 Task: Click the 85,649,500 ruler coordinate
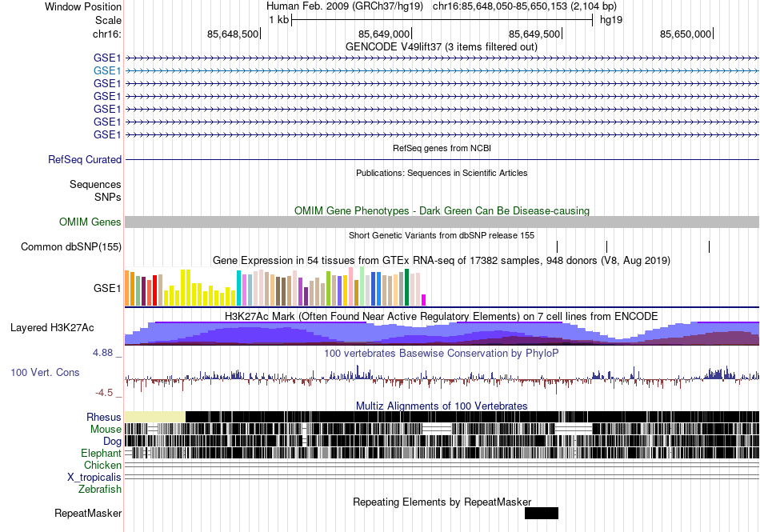534,34
